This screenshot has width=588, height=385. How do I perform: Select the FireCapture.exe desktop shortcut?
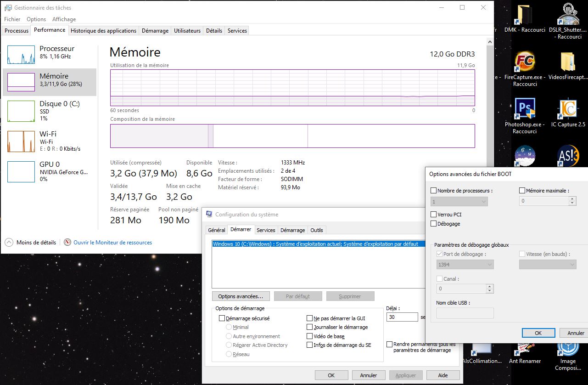525,69
